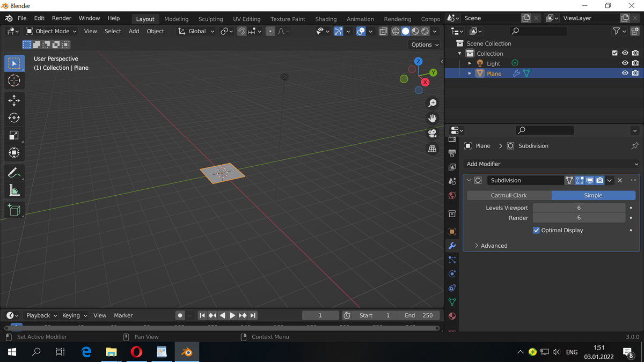Switch to orthographic view with the grid icon

(x=432, y=149)
